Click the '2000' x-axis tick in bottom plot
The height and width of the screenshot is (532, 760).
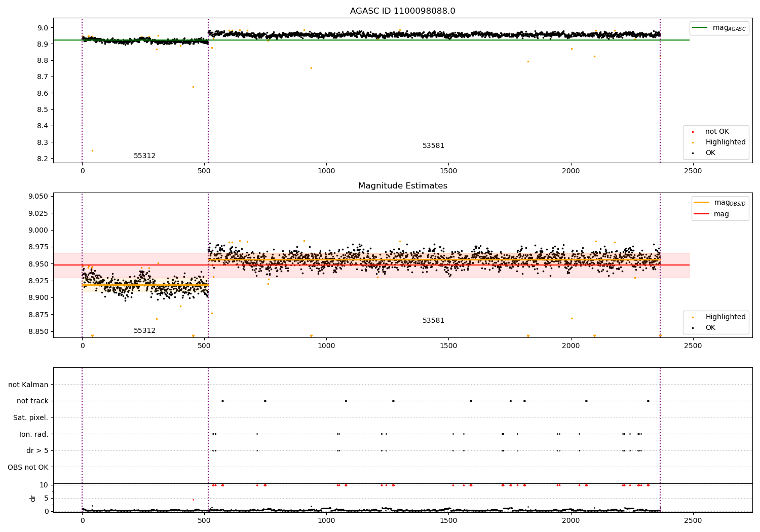coord(571,520)
